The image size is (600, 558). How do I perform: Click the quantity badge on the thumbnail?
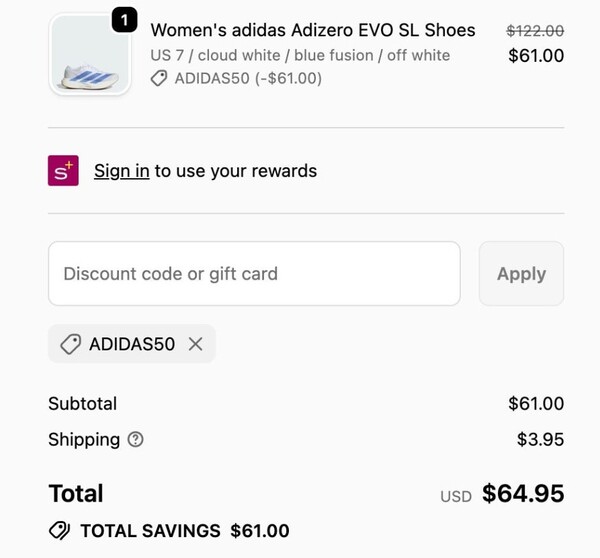tap(125, 19)
